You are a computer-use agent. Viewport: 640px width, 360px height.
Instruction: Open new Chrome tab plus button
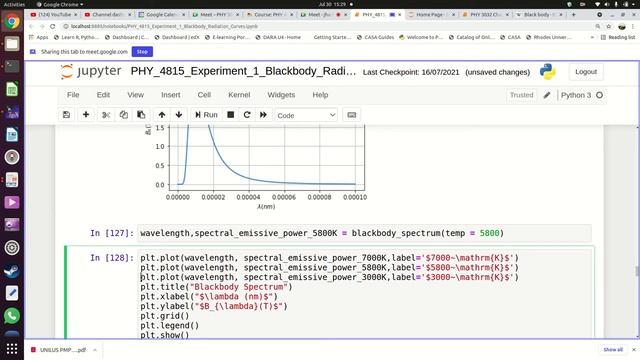[573, 14]
